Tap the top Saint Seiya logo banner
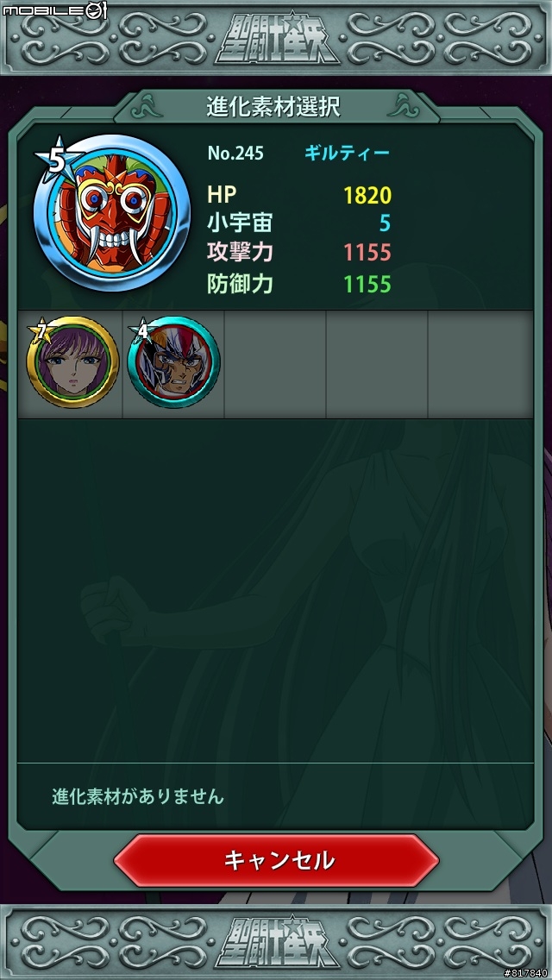The image size is (552, 980). (x=278, y=39)
